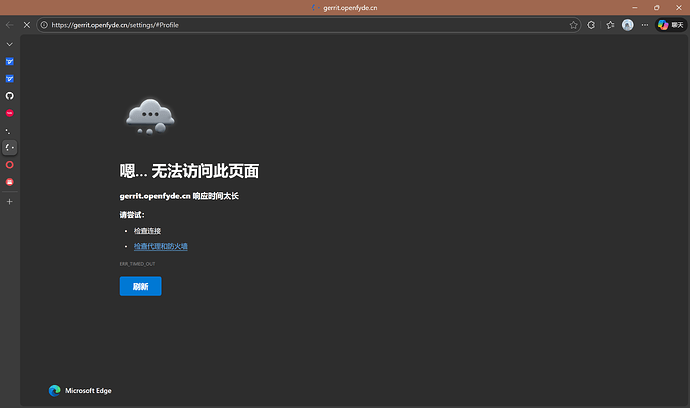Click the star icon to favorite this page
690x408 pixels.
point(574,25)
